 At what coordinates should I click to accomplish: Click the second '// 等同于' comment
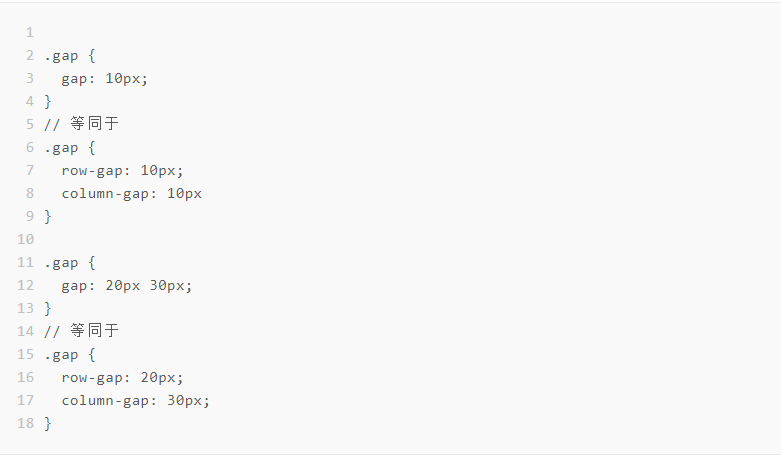pos(81,331)
